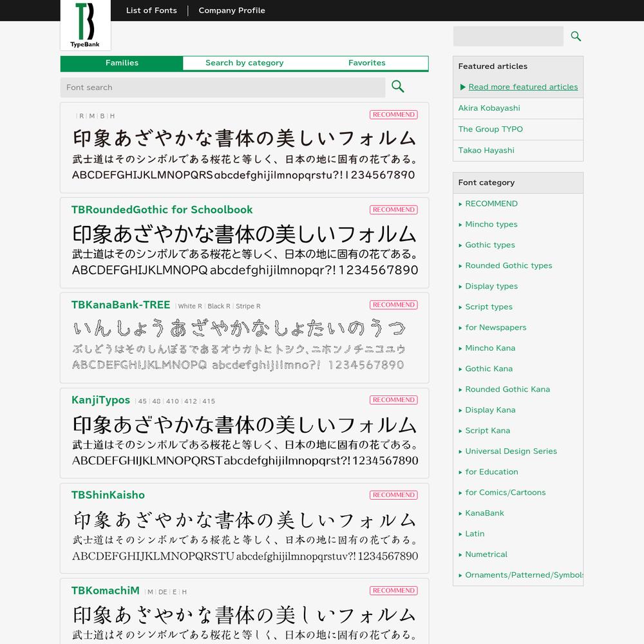Open KanjiTypos font family
The width and height of the screenshot is (644, 644).
click(x=100, y=400)
